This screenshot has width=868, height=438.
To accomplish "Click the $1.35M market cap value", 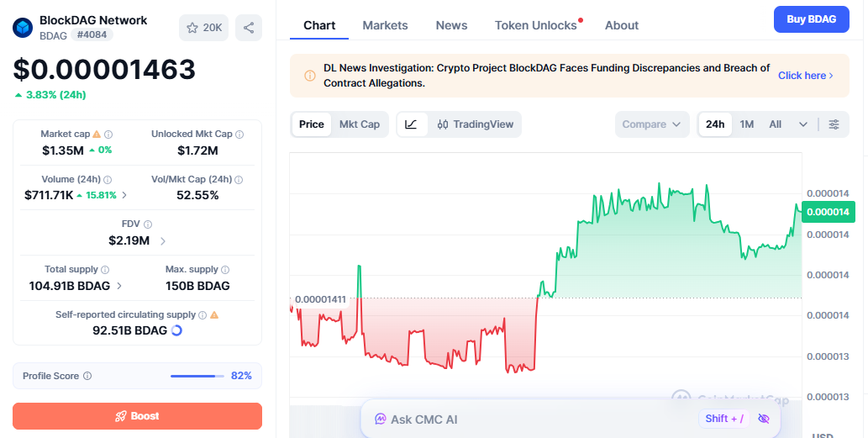I will click(62, 150).
